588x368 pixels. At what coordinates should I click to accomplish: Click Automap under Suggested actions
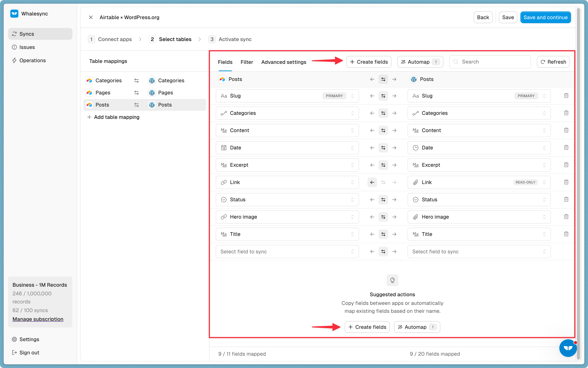(417, 327)
